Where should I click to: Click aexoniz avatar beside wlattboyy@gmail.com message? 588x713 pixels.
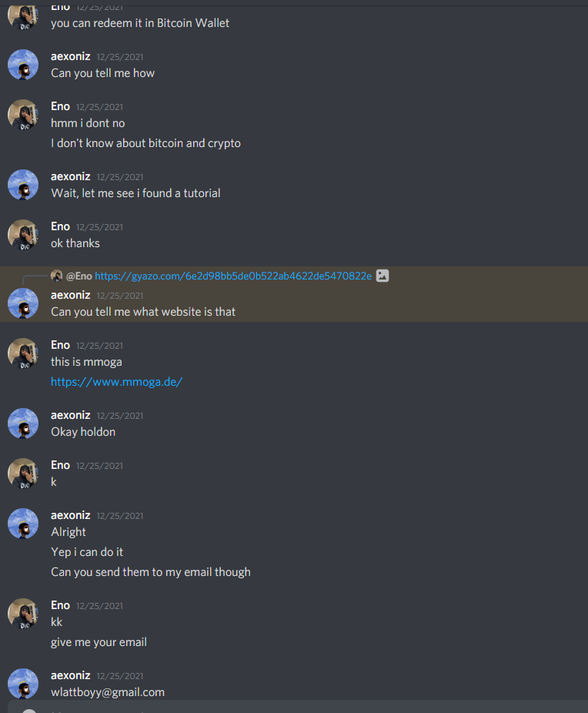23,684
